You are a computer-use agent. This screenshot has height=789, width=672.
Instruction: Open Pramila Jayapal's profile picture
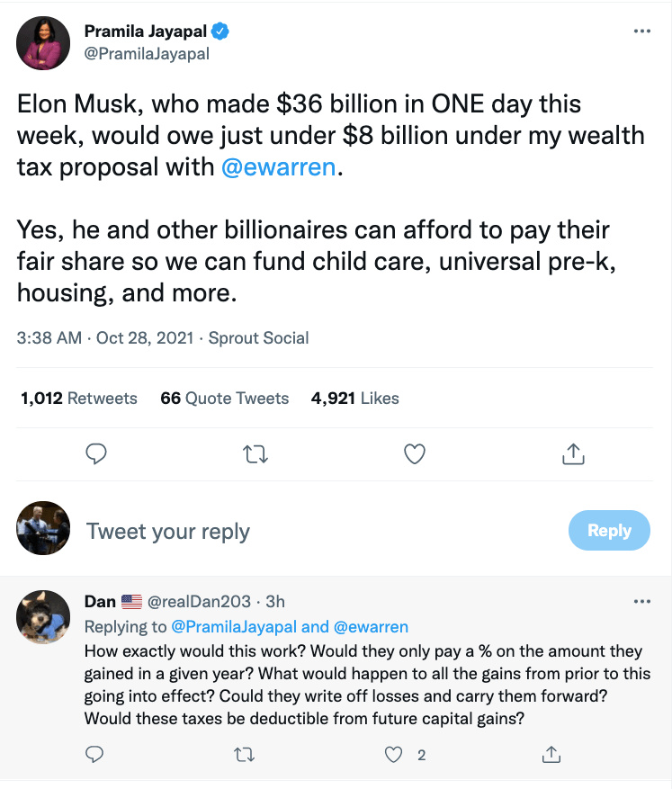pyautogui.click(x=43, y=43)
